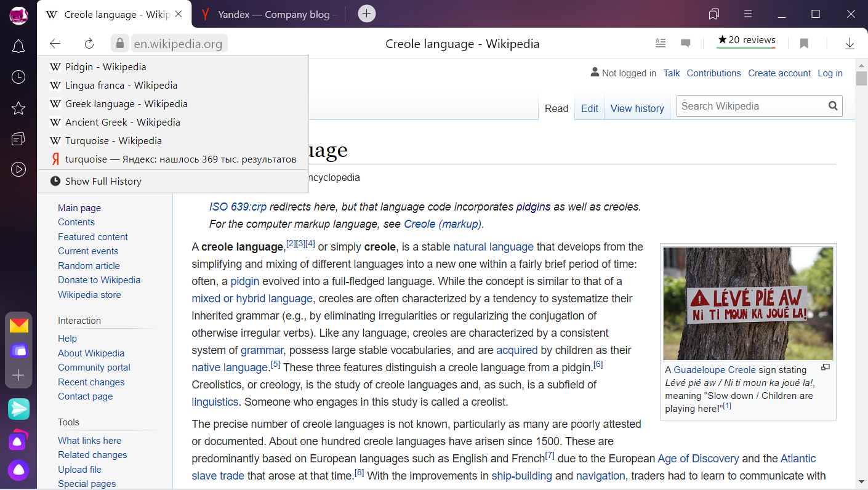Enlarge the Guadeloupe Creole image caption icon
868x490 pixels.
coord(826,367)
